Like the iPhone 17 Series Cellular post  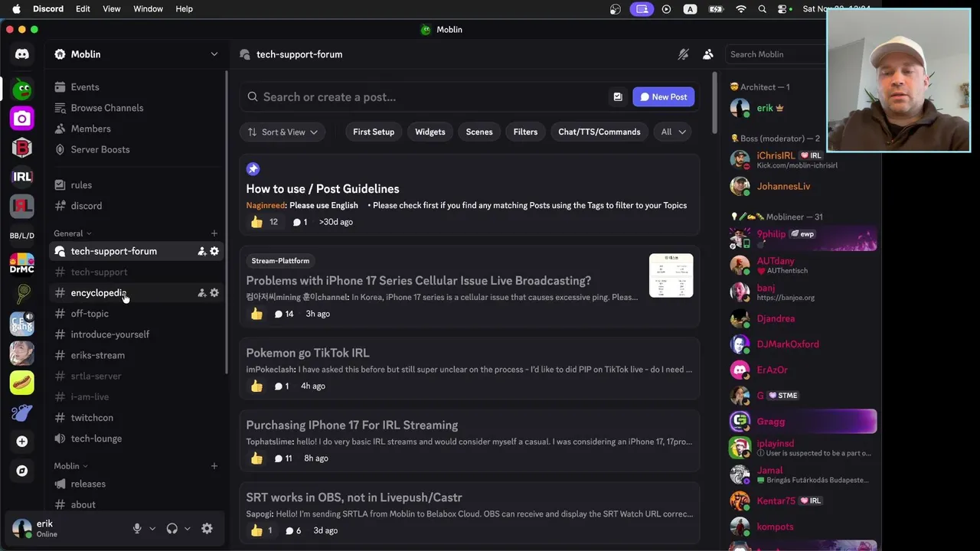tap(256, 314)
